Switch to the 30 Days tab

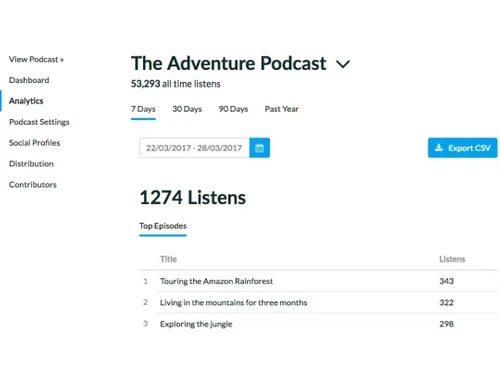[187, 109]
